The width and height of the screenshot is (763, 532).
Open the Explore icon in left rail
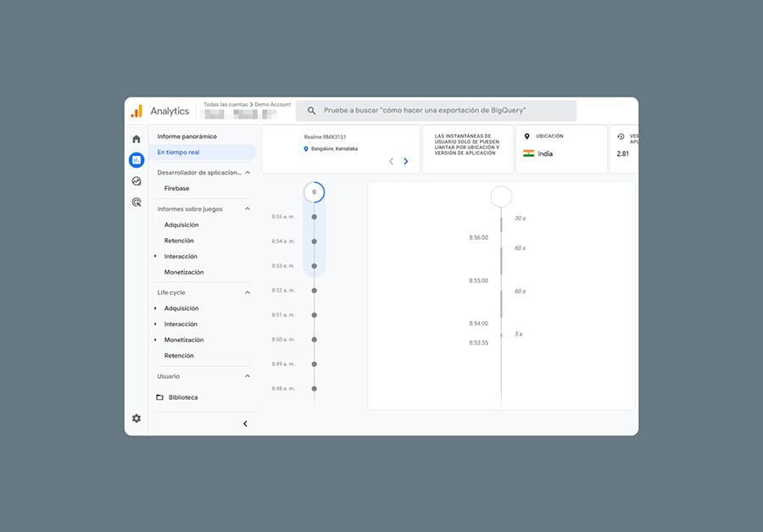click(x=136, y=181)
